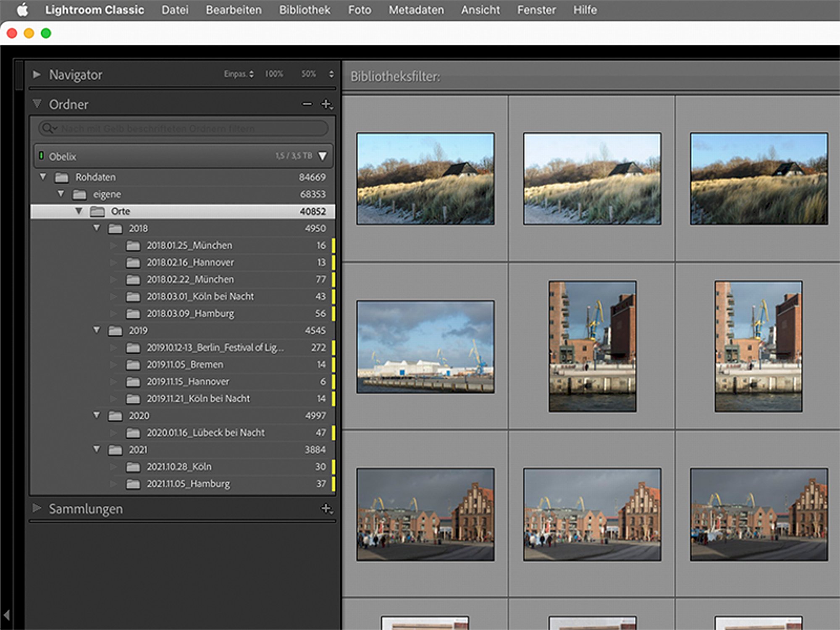
Task: Open the Ansicht menu
Action: [x=480, y=10]
